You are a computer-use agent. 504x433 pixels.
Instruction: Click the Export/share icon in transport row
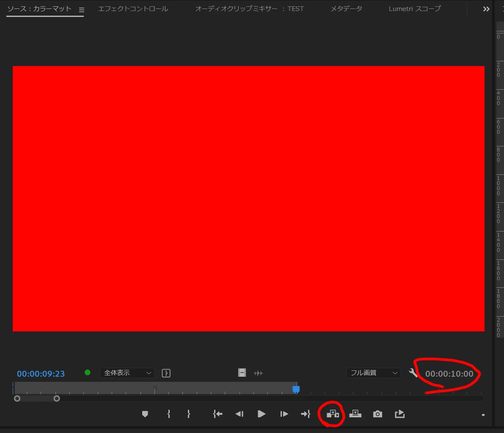(x=399, y=414)
